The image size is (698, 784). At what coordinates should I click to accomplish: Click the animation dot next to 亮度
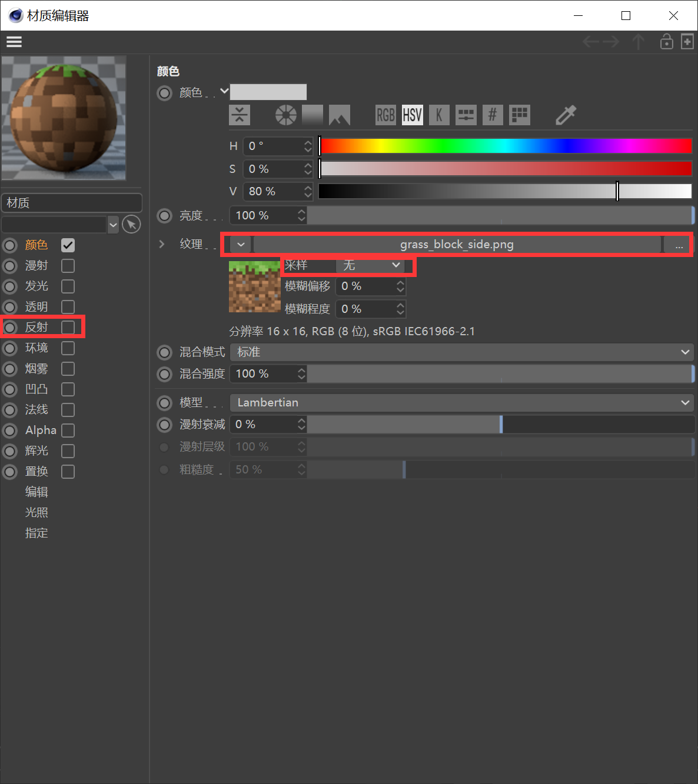pyautogui.click(x=164, y=216)
